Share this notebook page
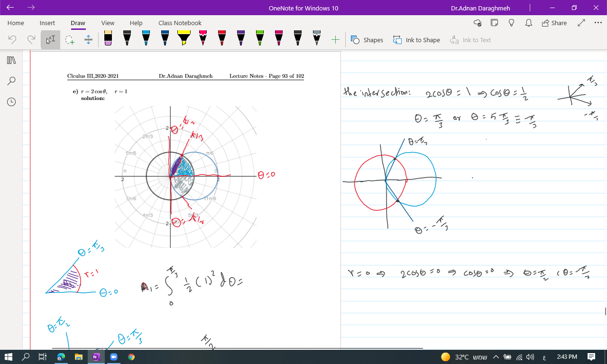Screen dimensions: 607x364 (x=554, y=23)
